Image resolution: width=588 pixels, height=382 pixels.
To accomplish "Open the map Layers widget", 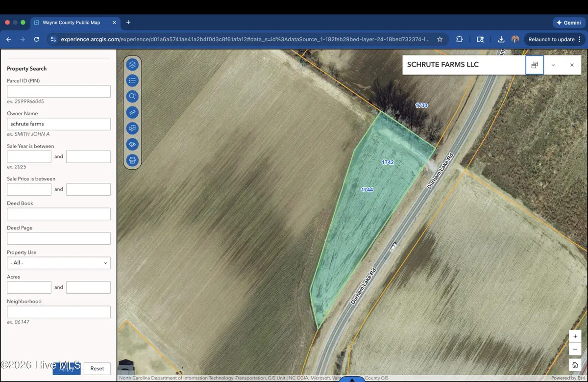I will pos(132,65).
